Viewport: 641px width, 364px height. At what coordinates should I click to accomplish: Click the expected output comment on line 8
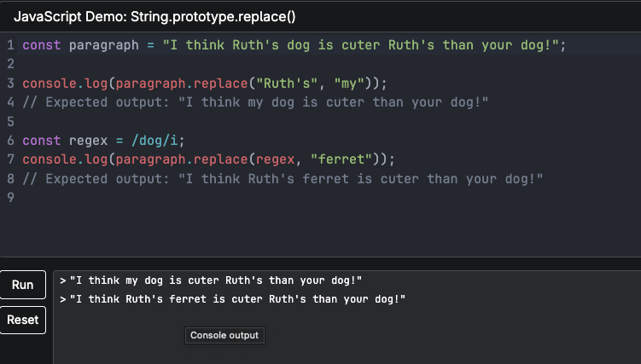point(282,179)
